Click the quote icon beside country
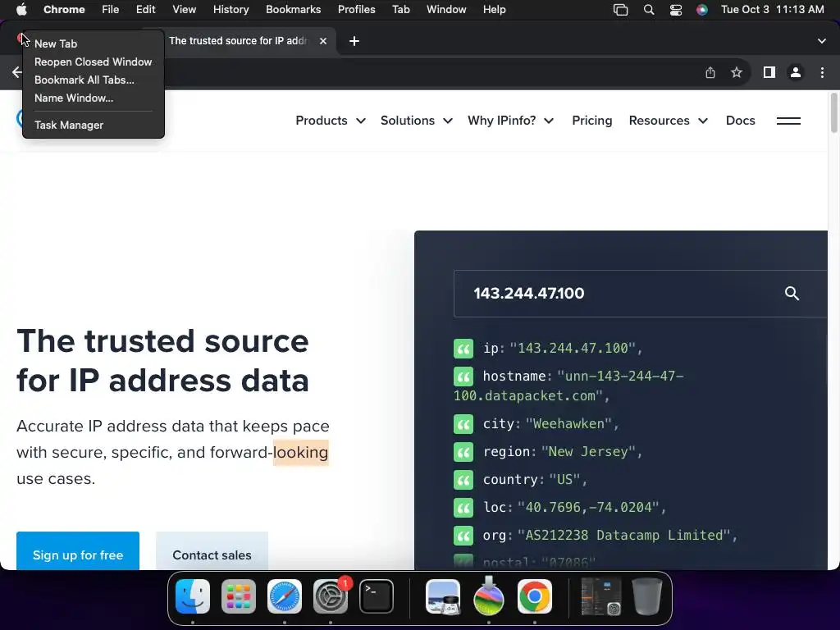Image resolution: width=840 pixels, height=630 pixels. (463, 480)
